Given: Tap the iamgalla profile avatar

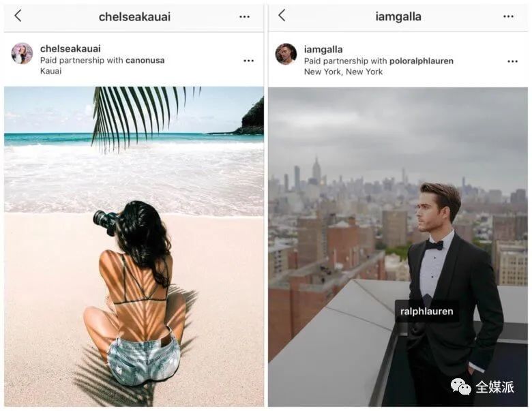Looking at the screenshot, I should 286,54.
